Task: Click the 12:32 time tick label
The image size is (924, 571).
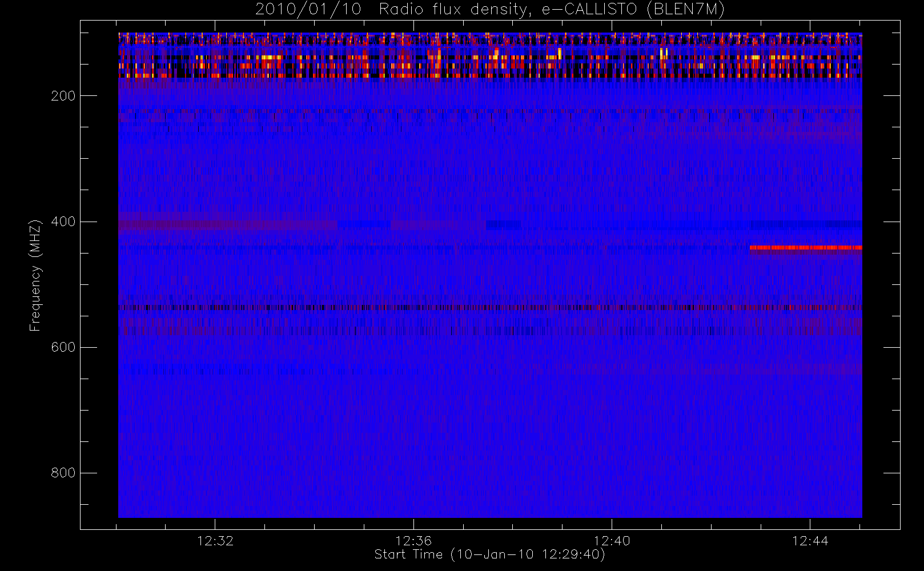Action: 215,541
